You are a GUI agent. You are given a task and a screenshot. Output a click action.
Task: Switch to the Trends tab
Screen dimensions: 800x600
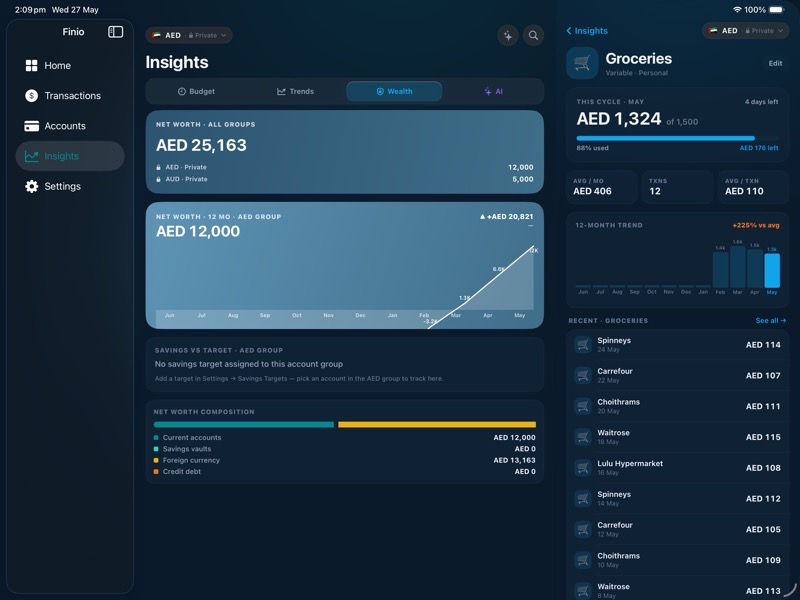coord(295,91)
